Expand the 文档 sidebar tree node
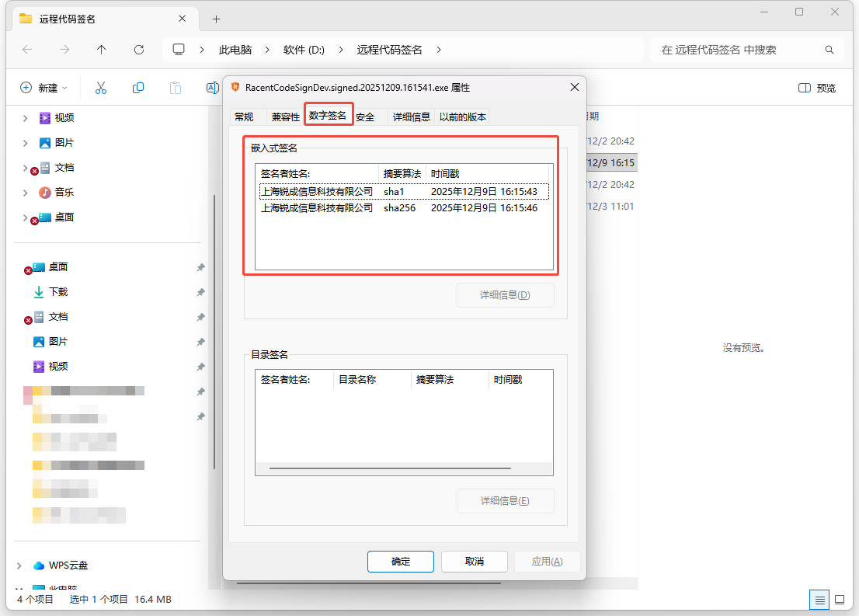The height and width of the screenshot is (616, 859). (x=23, y=168)
